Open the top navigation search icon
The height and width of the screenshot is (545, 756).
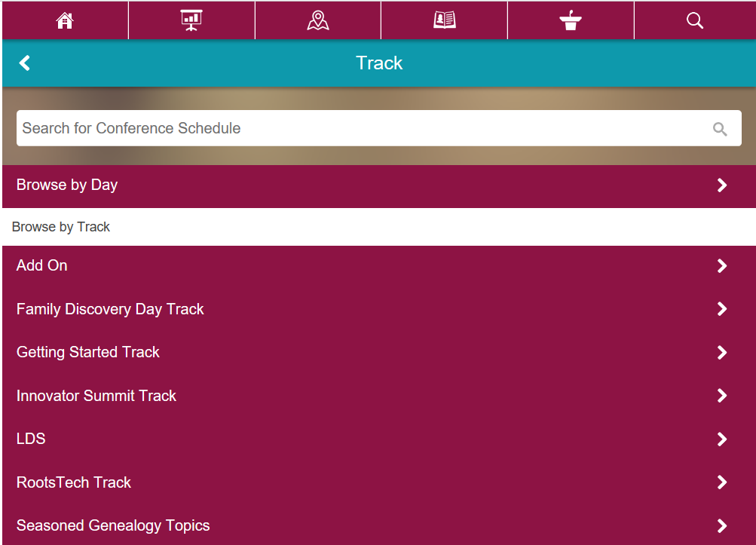695,21
